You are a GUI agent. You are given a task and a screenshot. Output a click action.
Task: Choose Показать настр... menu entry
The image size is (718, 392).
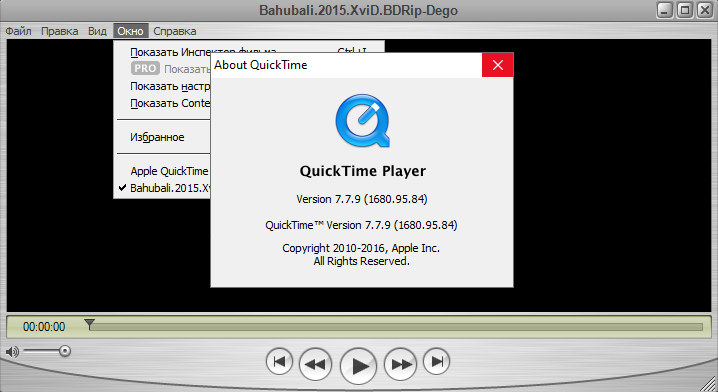click(x=163, y=86)
